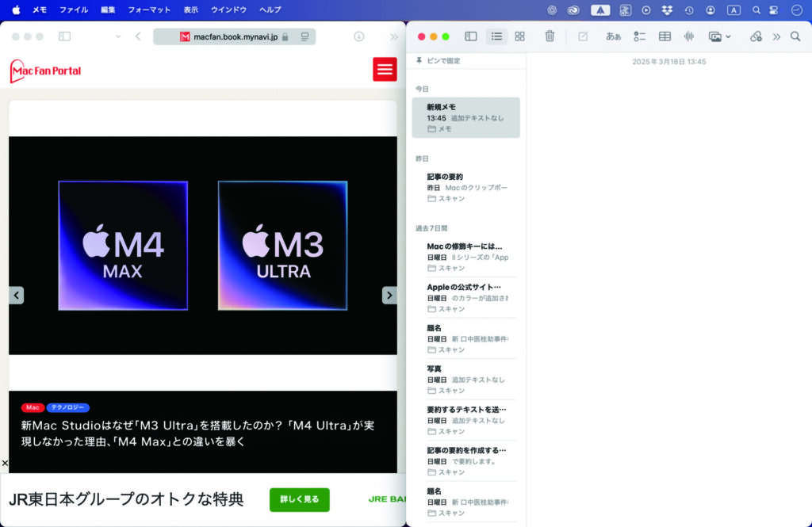
Task: Click the audio recording waveform icon
Action: click(x=688, y=36)
